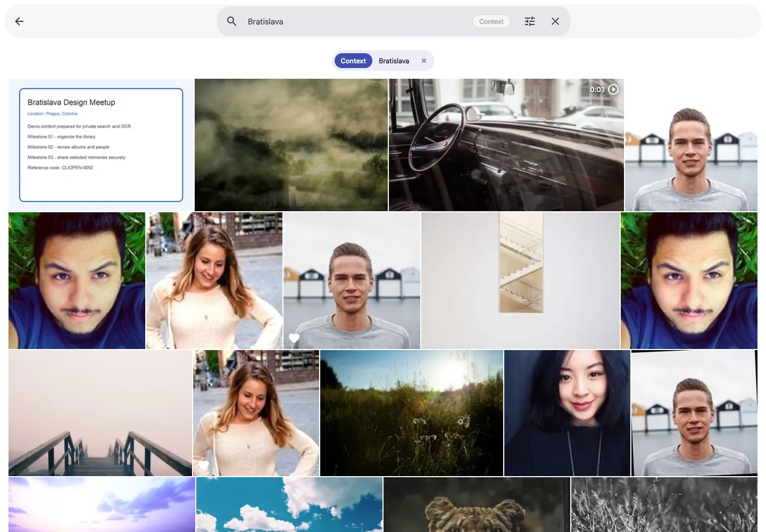766x532 pixels.
Task: Open the purple cloudy sky photo
Action: pos(102,504)
